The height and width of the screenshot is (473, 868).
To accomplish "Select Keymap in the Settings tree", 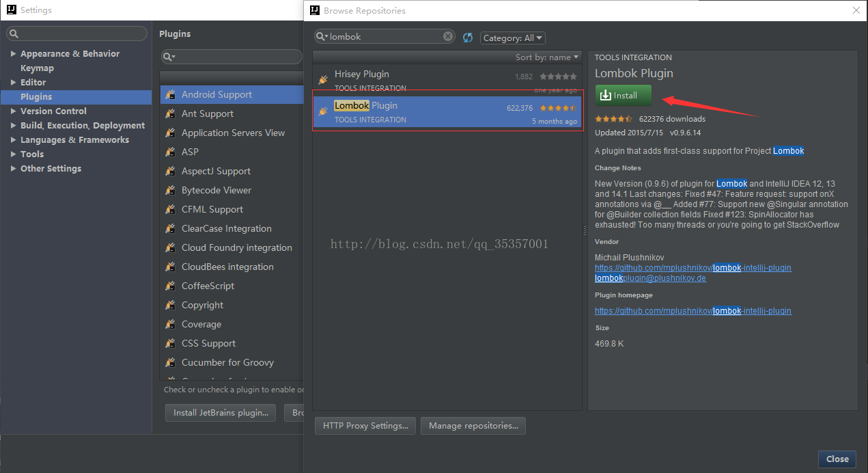I will tap(37, 68).
